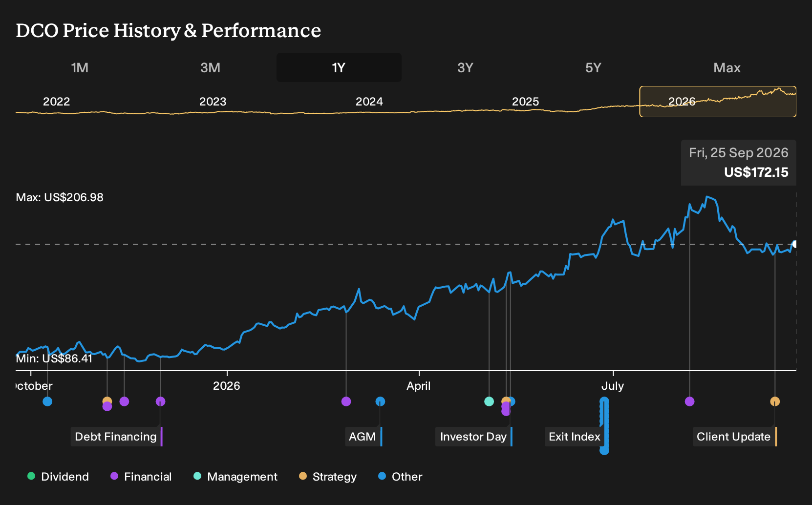This screenshot has width=812, height=505.
Task: Click the blue event marker near October
Action: pyautogui.click(x=47, y=401)
